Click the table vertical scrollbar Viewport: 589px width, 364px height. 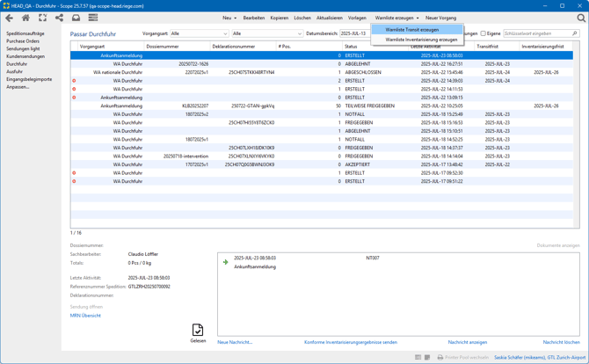click(x=577, y=135)
